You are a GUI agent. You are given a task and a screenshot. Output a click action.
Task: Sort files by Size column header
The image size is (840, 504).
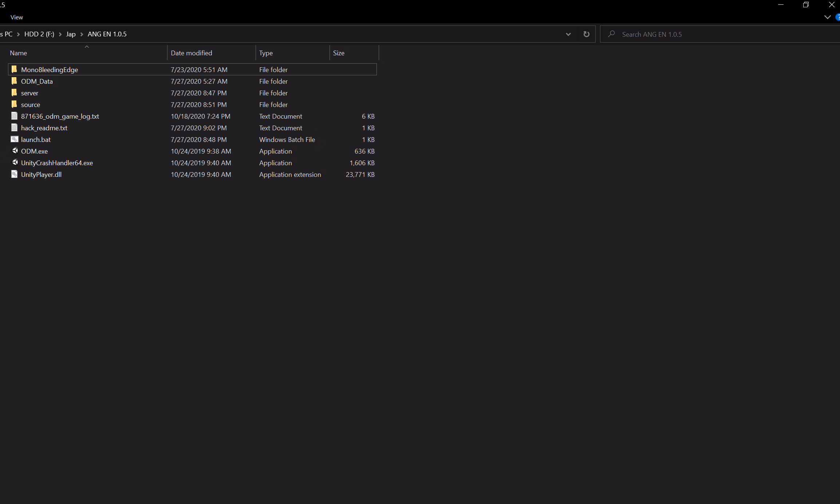point(339,53)
